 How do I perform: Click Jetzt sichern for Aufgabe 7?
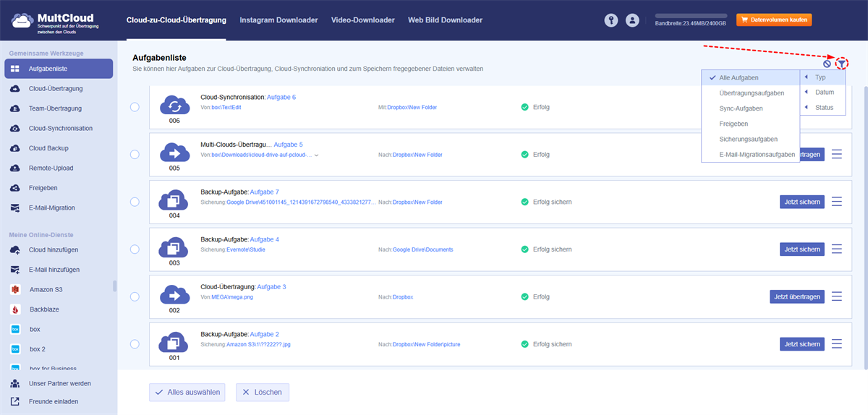pos(802,202)
